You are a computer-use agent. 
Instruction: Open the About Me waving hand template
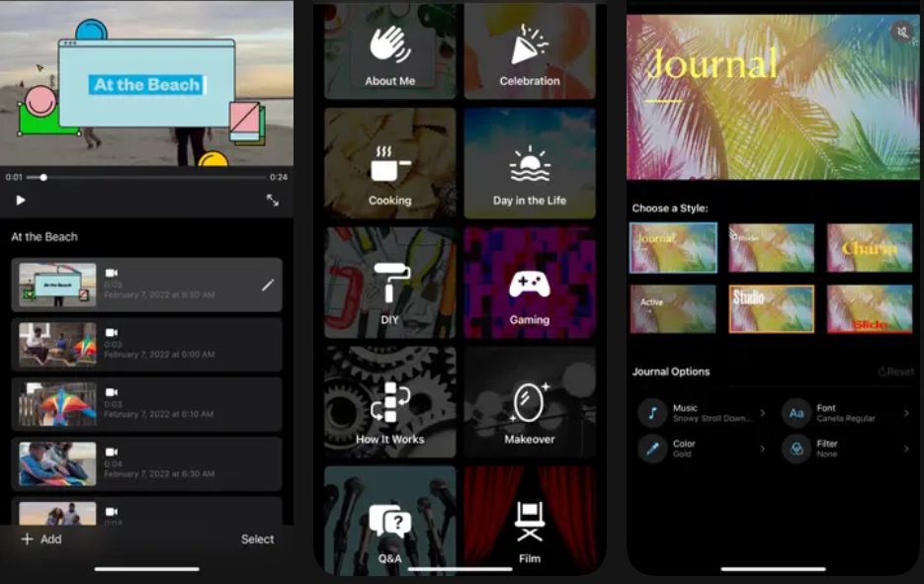pyautogui.click(x=389, y=51)
